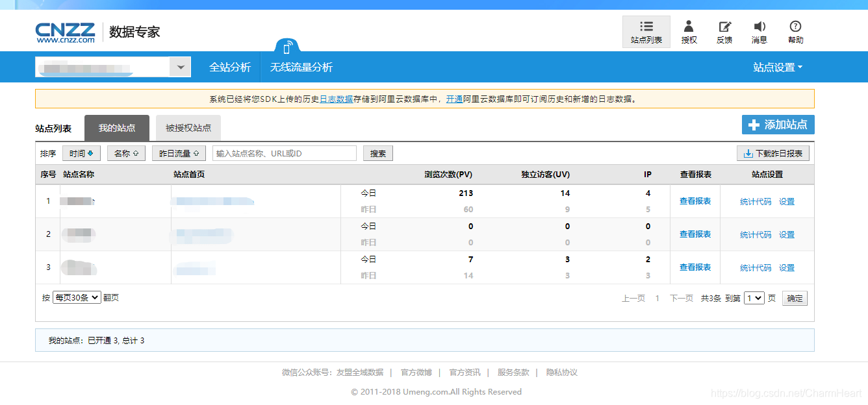Switch to the 被授权站点 tab
Screen dimensions: 868x405
(188, 128)
